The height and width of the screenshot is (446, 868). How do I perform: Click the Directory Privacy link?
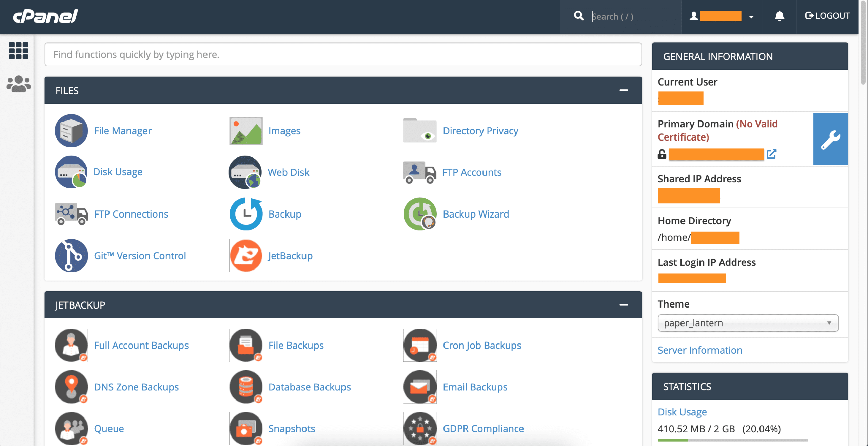click(480, 131)
